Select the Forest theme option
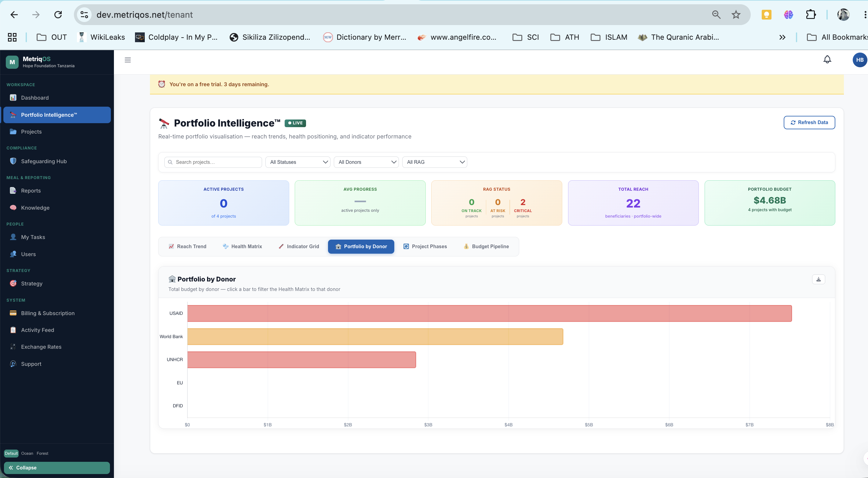868x478 pixels. (x=42, y=453)
